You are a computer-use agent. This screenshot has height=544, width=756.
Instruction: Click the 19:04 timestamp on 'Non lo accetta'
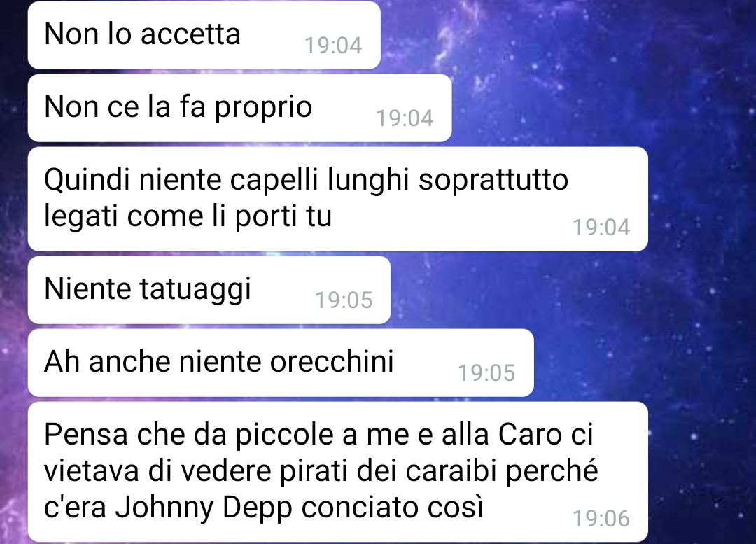[333, 46]
